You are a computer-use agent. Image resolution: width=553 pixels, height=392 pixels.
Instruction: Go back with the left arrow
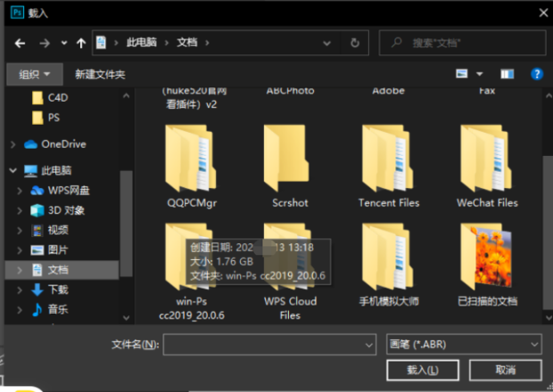tap(21, 44)
